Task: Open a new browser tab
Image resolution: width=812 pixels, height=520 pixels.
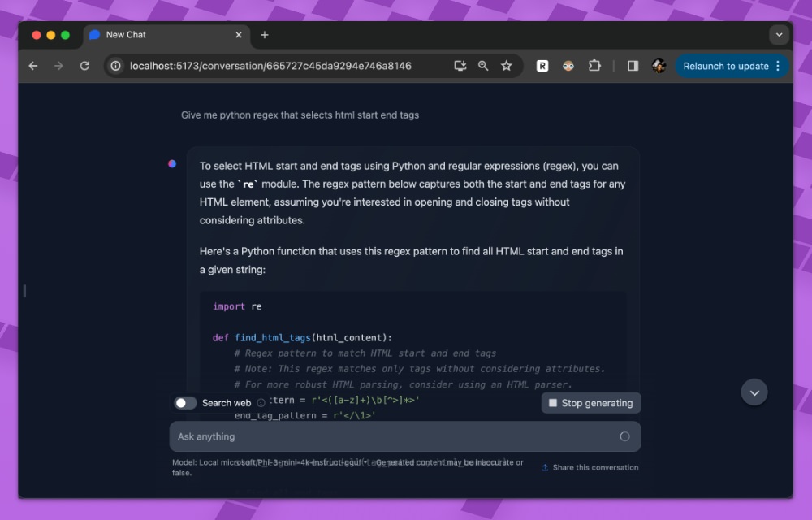Action: 265,35
